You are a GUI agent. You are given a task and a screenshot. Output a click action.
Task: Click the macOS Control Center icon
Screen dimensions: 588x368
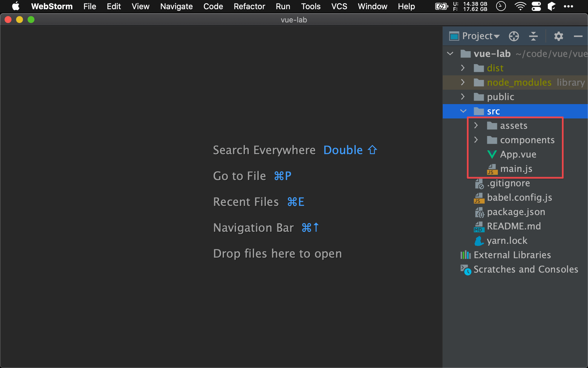point(536,6)
